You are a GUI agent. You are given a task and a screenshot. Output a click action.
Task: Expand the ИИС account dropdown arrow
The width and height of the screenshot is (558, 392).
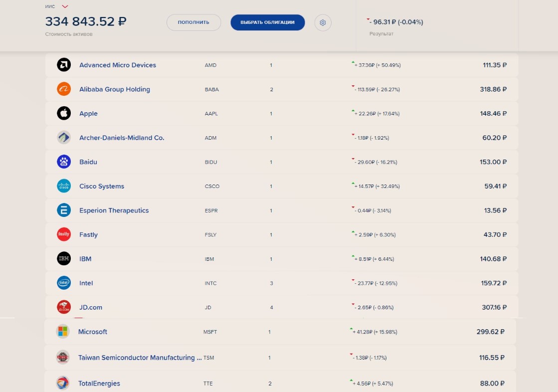coord(65,6)
